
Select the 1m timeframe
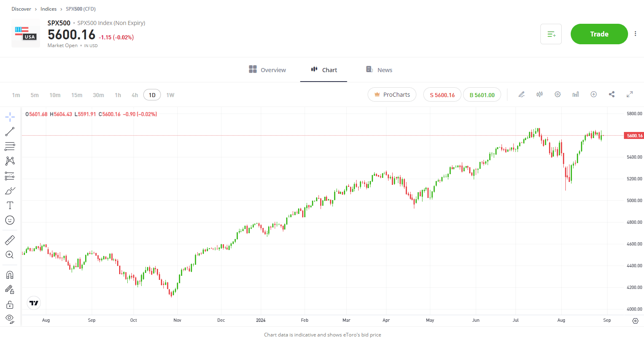click(x=16, y=95)
